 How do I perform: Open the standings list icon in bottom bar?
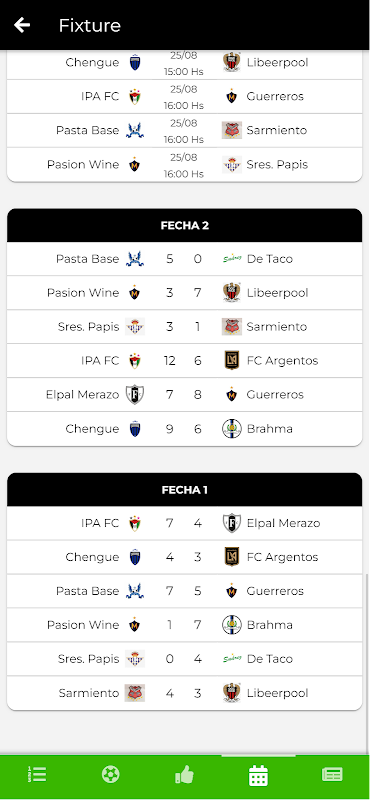[37, 774]
